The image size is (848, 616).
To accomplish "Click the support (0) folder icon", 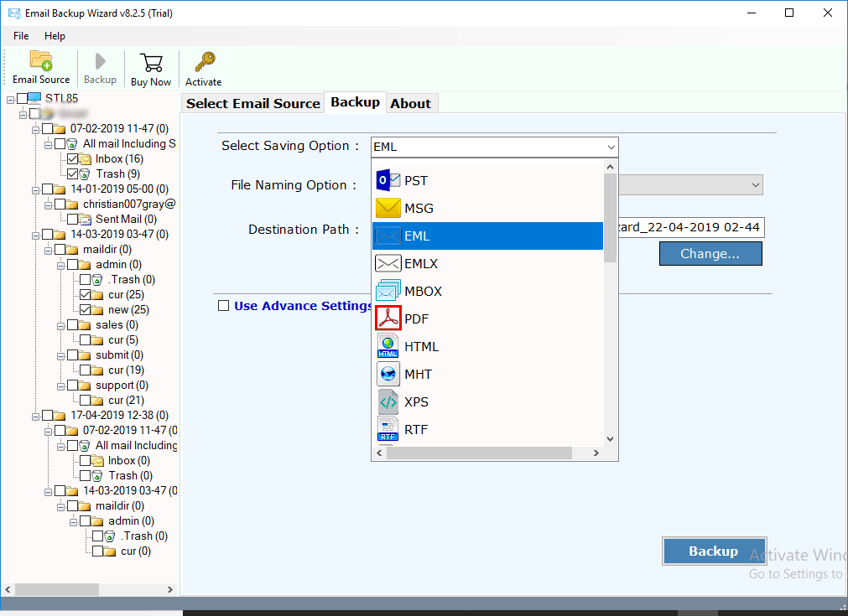I will pyautogui.click(x=85, y=386).
